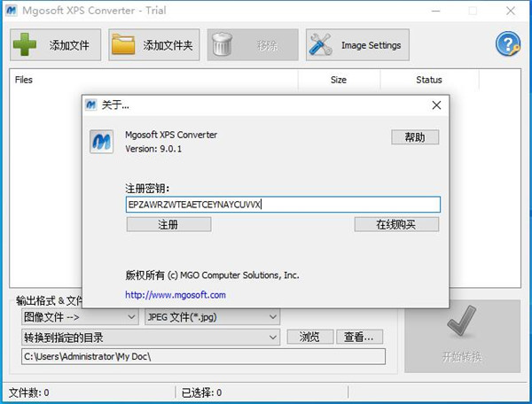Image resolution: width=532 pixels, height=404 pixels.
Task: Open Image Settings tools button
Action: pos(357,44)
